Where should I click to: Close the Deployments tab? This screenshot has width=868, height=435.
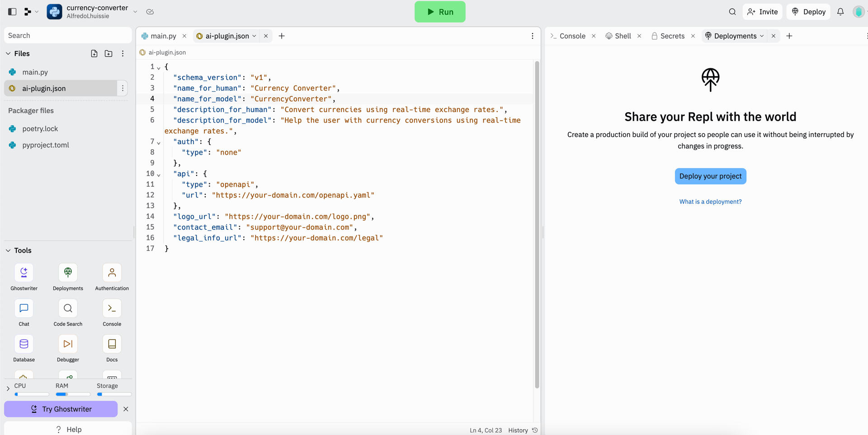[x=774, y=36]
